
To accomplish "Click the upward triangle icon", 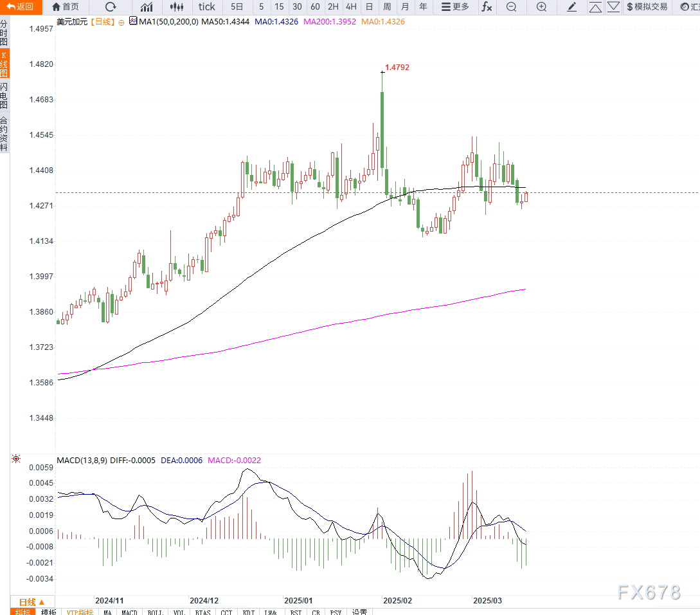I will (x=595, y=6).
